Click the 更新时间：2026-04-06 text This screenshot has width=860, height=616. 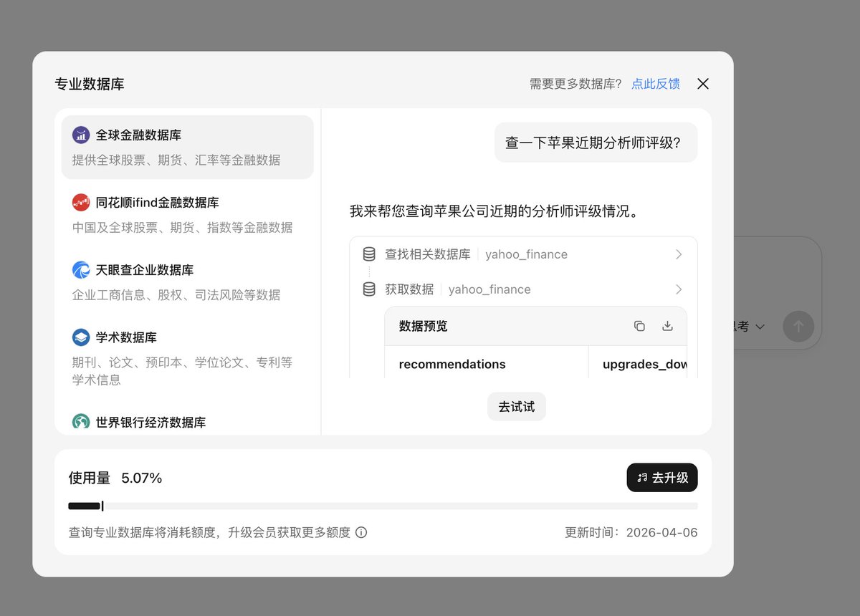[x=631, y=532]
